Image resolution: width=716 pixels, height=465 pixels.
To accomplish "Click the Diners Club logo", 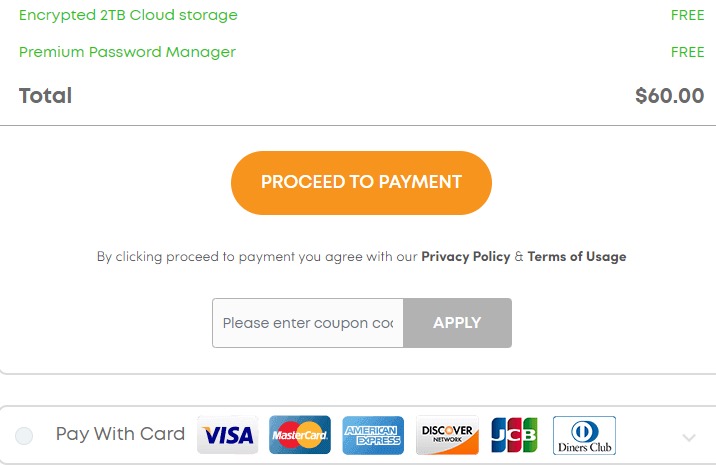I will (x=584, y=435).
